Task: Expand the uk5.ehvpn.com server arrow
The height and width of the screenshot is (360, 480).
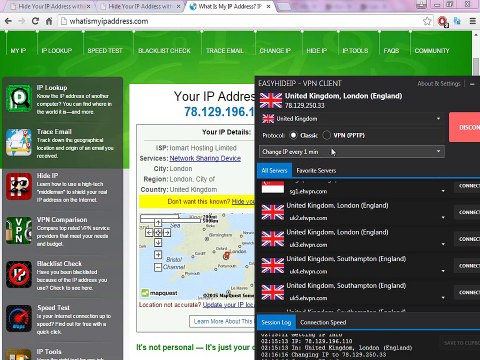Action: tap(443, 298)
